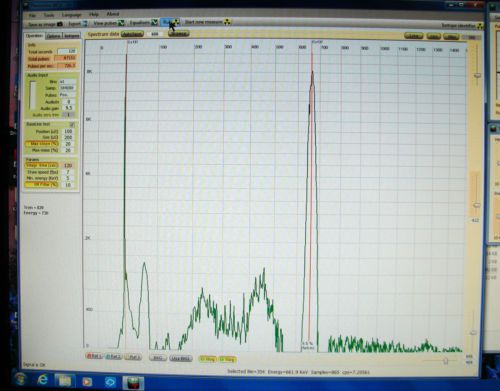The width and height of the screenshot is (500, 391).
Task: Click the vertical zoom slider at upper right
Action: pos(477,75)
